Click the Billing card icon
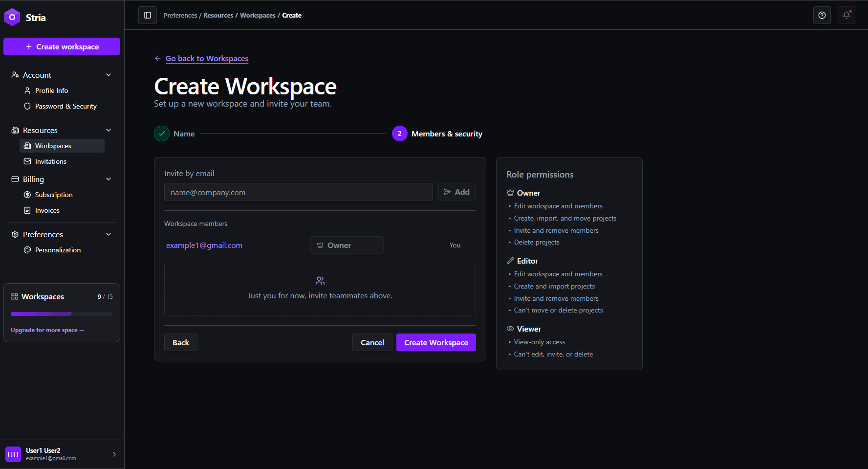Viewport: 868px width, 469px height. [x=15, y=179]
